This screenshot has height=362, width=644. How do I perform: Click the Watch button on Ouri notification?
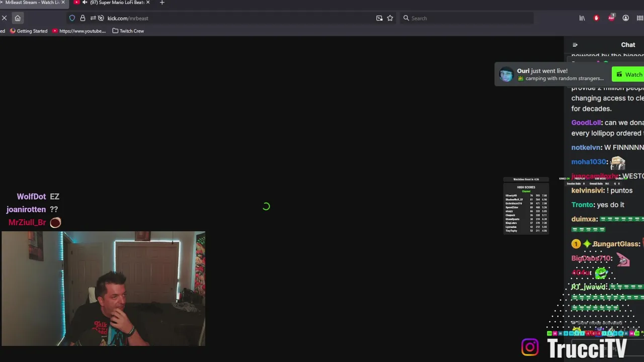[628, 74]
